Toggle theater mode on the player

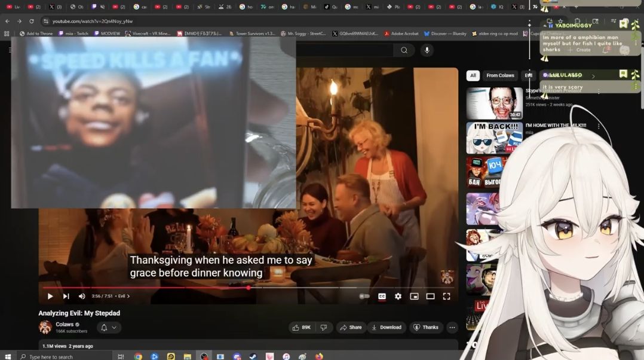(x=430, y=296)
